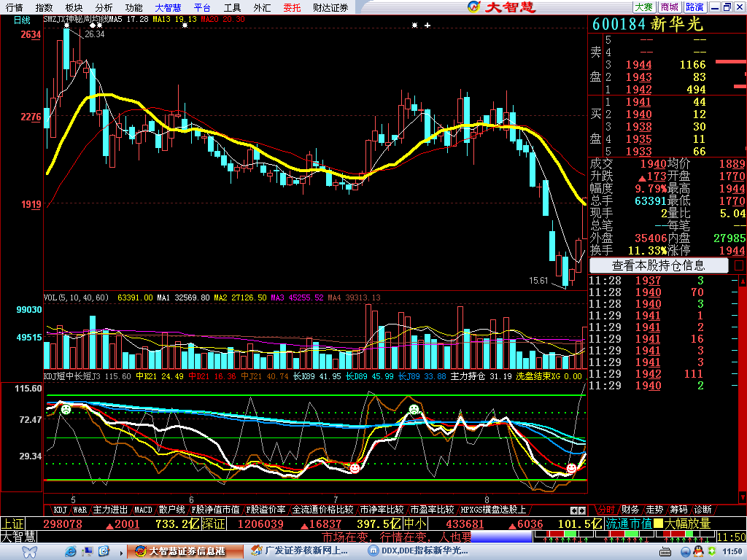The width and height of the screenshot is (747, 560).
Task: Open the 委托 trading menu
Action: point(292,7)
